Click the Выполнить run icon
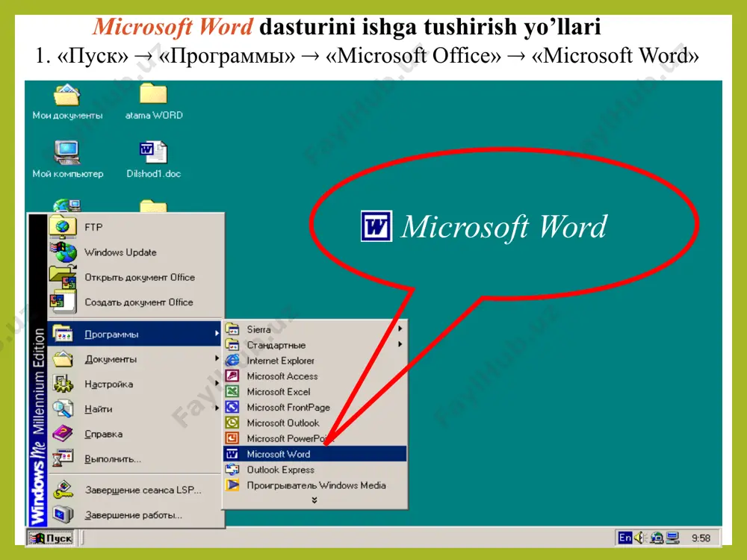 pos(63,458)
